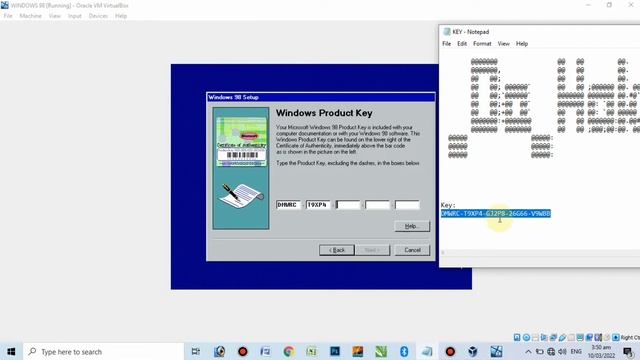Click the red record icon beside Notepad taskbar icon
The image size is (640, 360).
(x=450, y=351)
